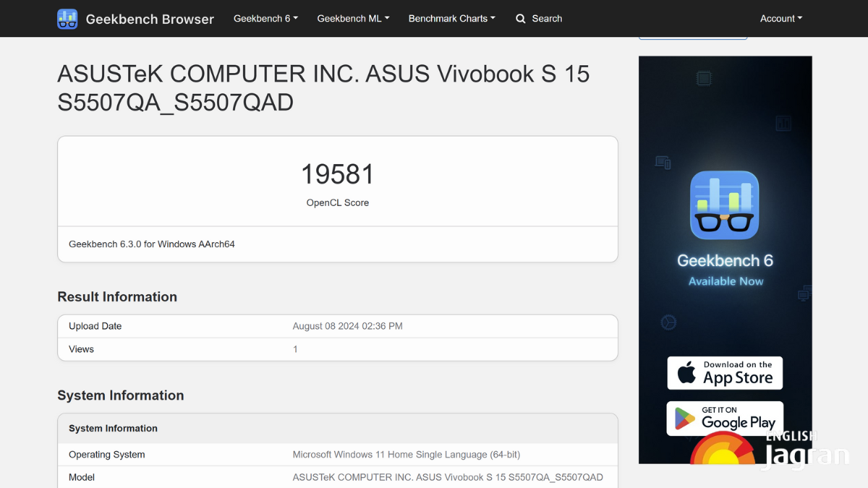
Task: Click the Geekbench Browser logo icon
Action: (67, 18)
